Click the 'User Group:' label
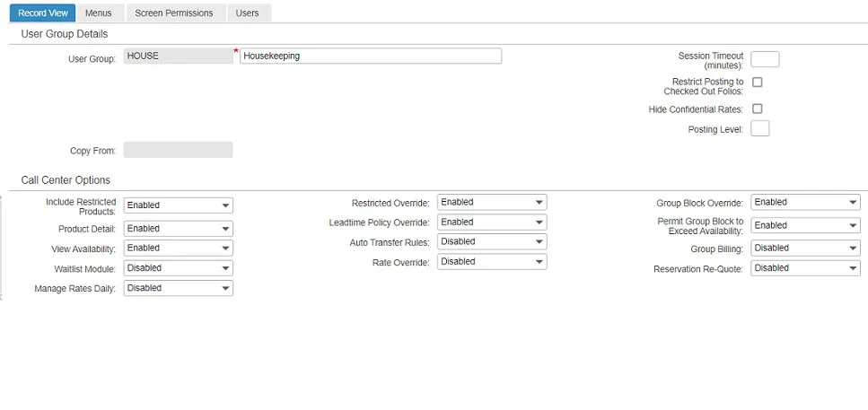868x410 pixels. pyautogui.click(x=92, y=59)
